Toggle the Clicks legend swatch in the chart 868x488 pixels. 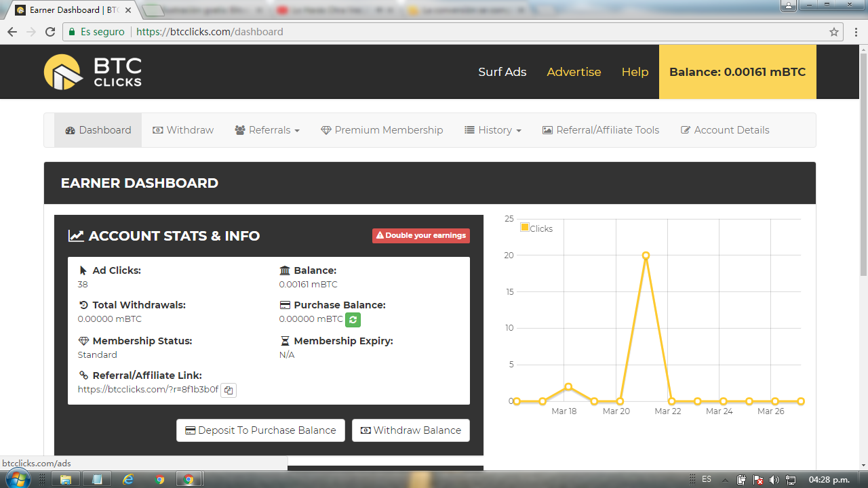click(x=525, y=228)
